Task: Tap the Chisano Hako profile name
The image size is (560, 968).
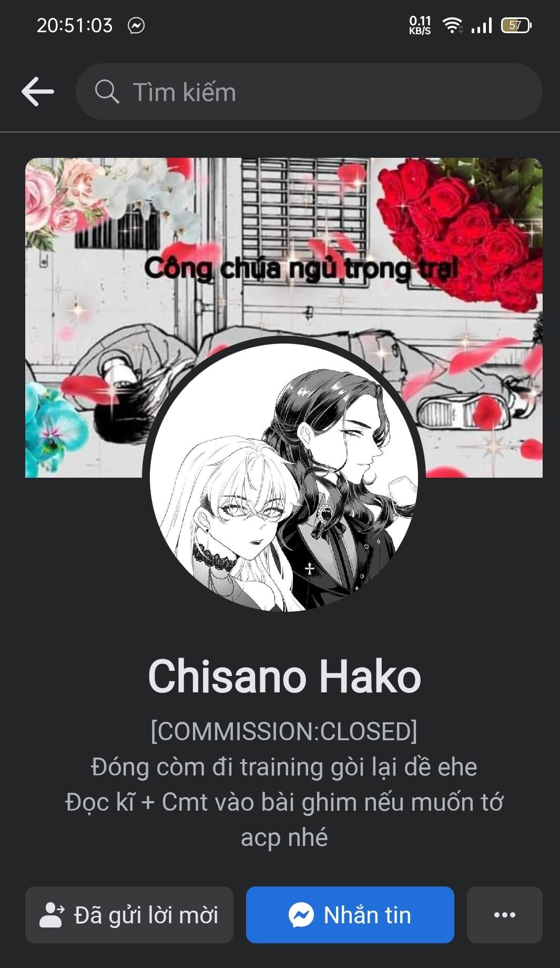Action: click(284, 677)
